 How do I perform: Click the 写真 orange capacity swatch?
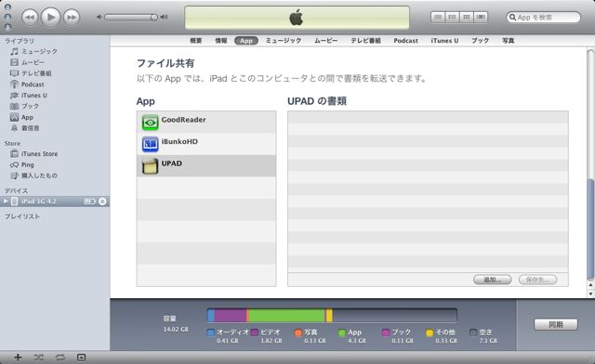tap(298, 332)
